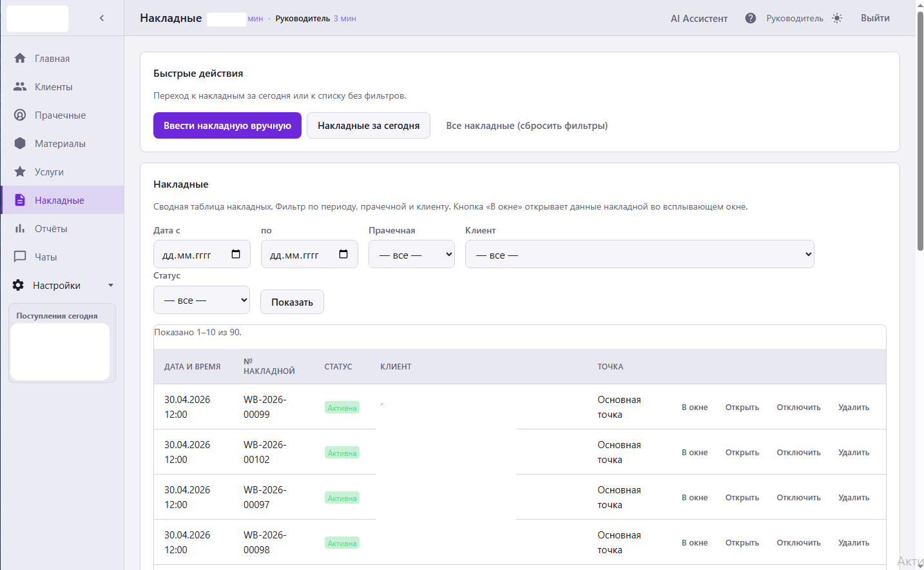The height and width of the screenshot is (570, 924).
Task: Click the document icon beside Накладные
Action: click(20, 200)
